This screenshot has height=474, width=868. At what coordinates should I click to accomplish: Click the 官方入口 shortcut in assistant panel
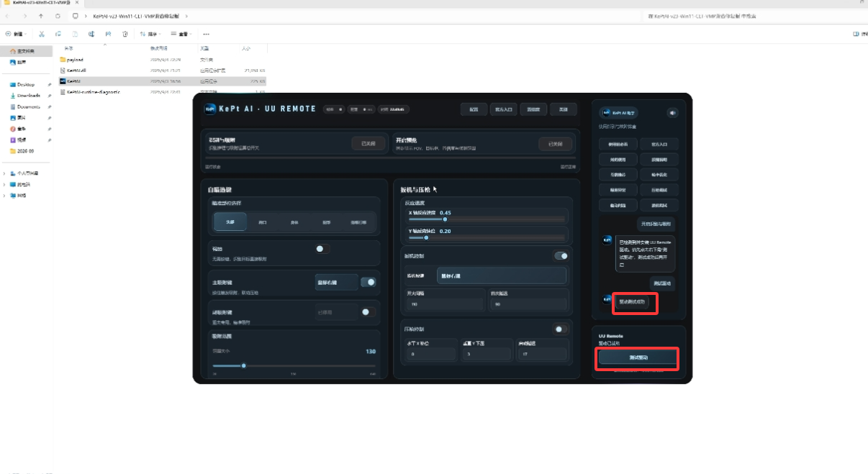coord(659,144)
